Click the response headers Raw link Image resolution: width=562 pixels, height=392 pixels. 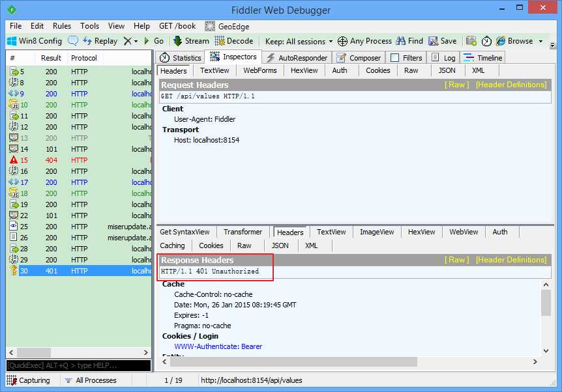[456, 260]
